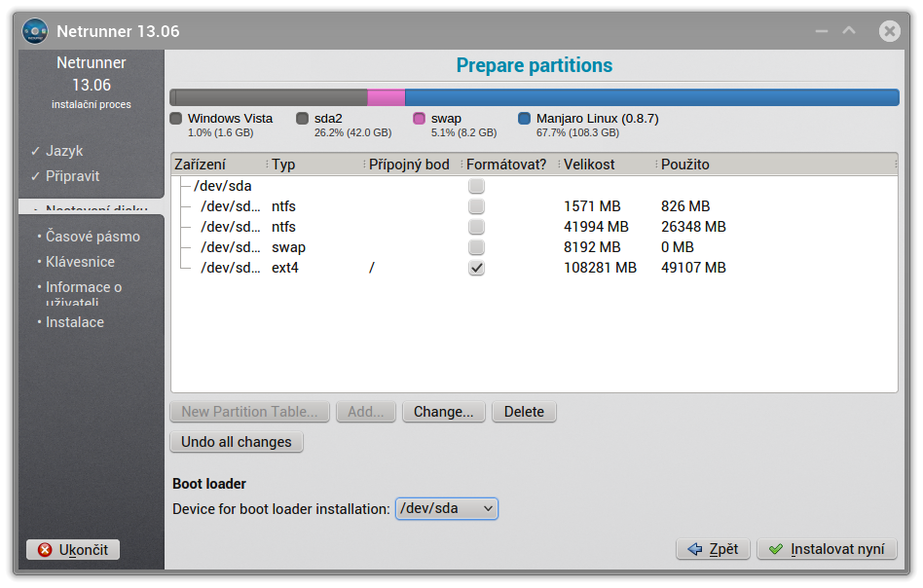Open the Klávesnice step in sidebar
Image resolution: width=923 pixels, height=588 pixels.
pos(80,261)
